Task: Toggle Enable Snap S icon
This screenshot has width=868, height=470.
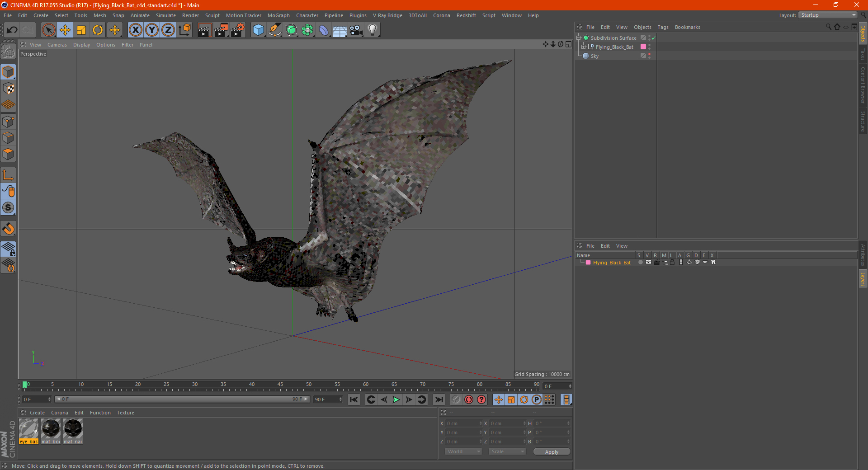Action: 8,207
